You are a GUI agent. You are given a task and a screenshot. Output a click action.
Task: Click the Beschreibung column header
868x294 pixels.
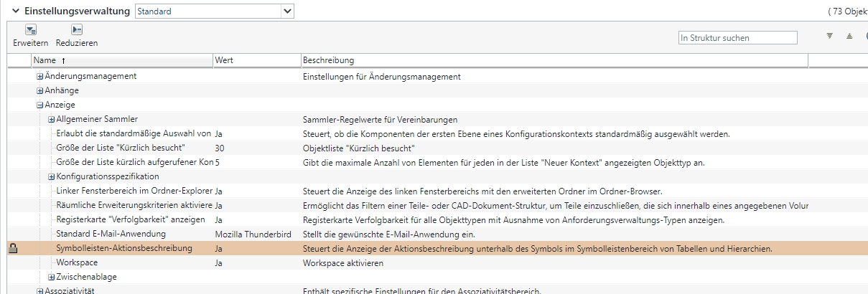click(x=328, y=60)
